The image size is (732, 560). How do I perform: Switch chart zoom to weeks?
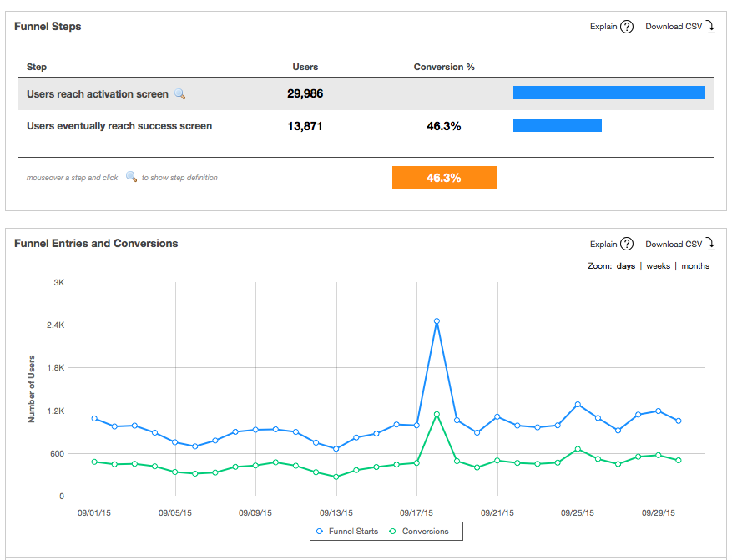pos(658,266)
